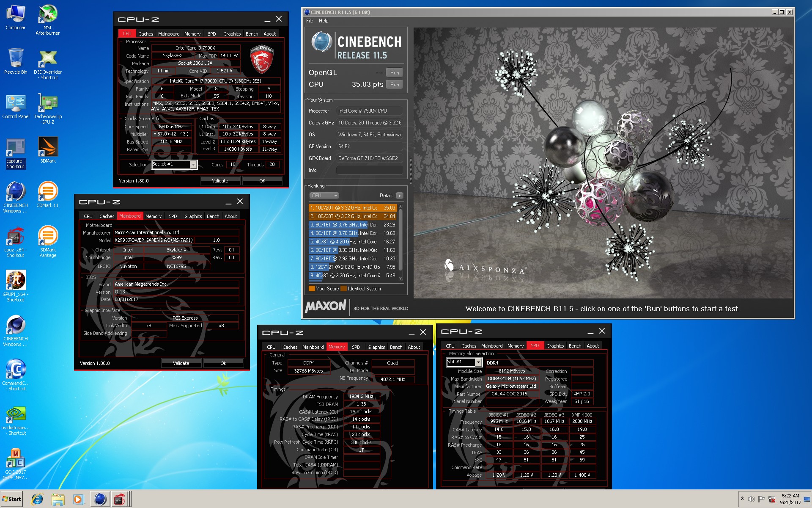The image size is (812, 508).
Task: Click the rendered spheres image in Cinebench
Action: pos(603,163)
